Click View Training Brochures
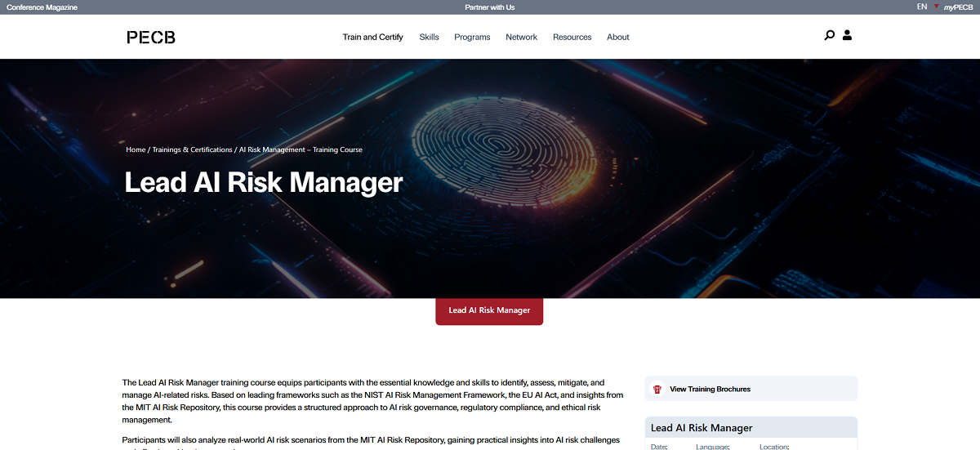Image resolution: width=980 pixels, height=450 pixels. coord(710,390)
